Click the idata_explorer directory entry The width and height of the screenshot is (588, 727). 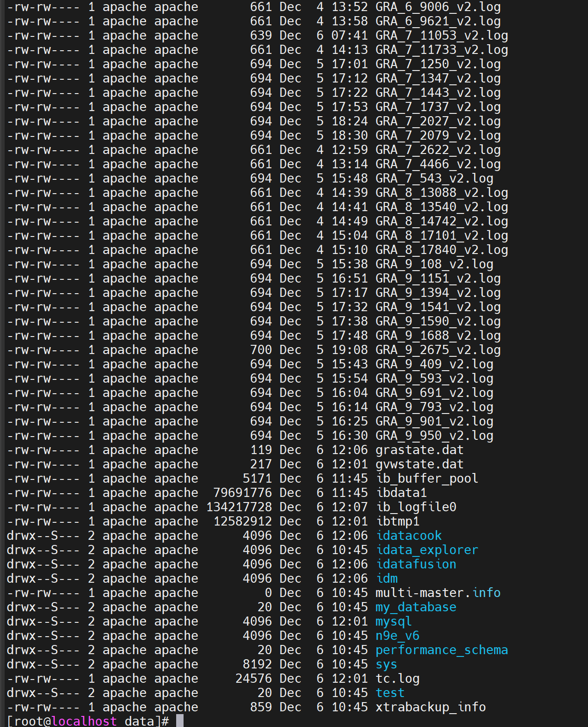(427, 550)
